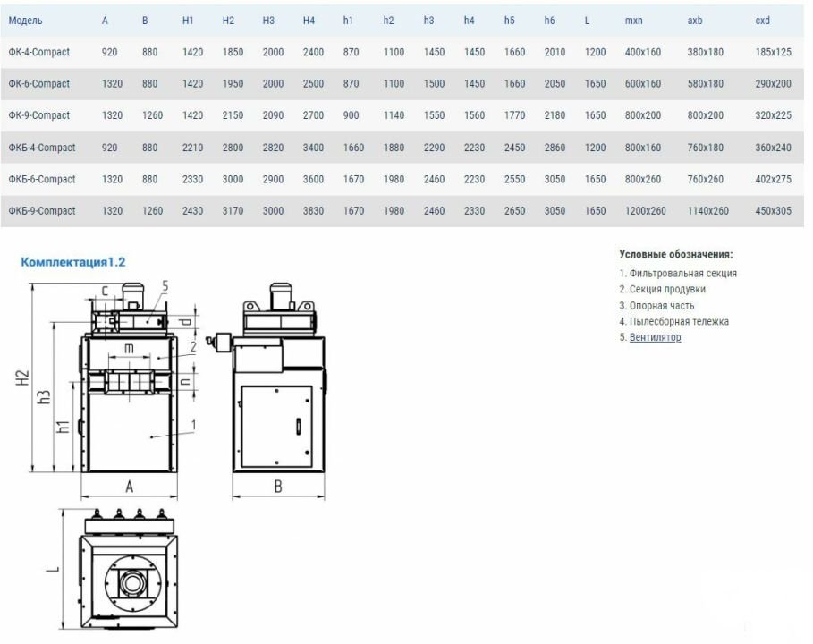The width and height of the screenshot is (813, 644).
Task: Select the ФК-9-Compact model row
Action: pos(402,115)
